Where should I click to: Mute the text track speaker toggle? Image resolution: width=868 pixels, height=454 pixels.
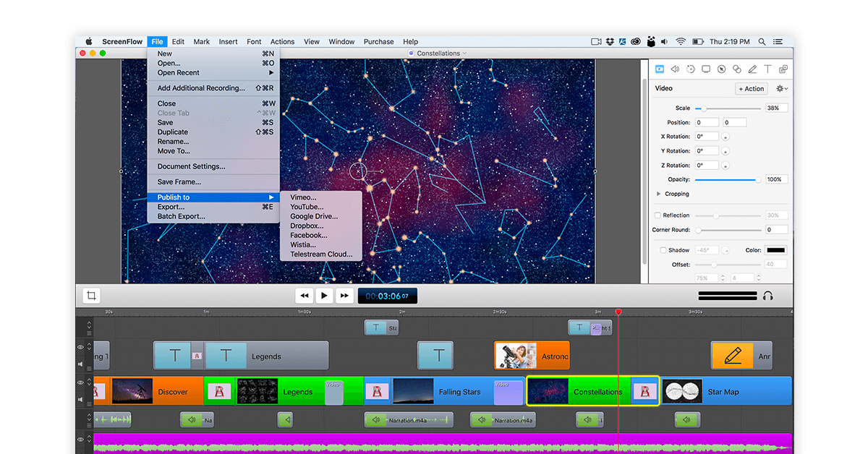(80, 364)
